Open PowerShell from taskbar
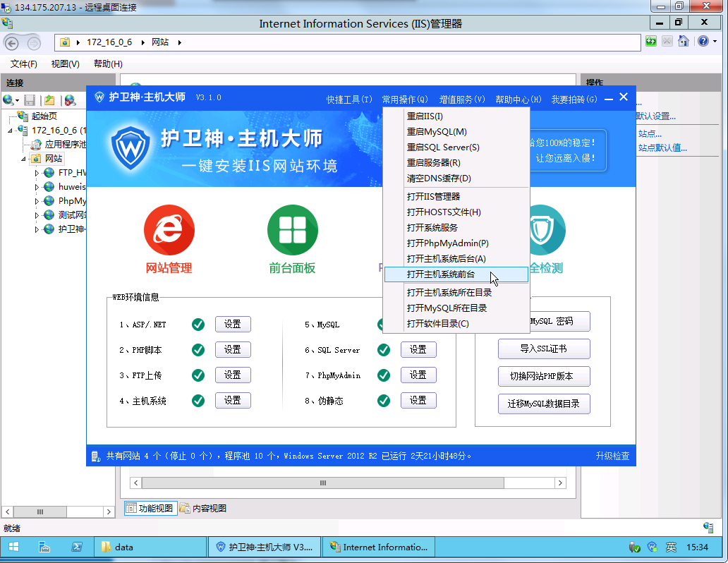This screenshot has width=728, height=563. pyautogui.click(x=77, y=547)
